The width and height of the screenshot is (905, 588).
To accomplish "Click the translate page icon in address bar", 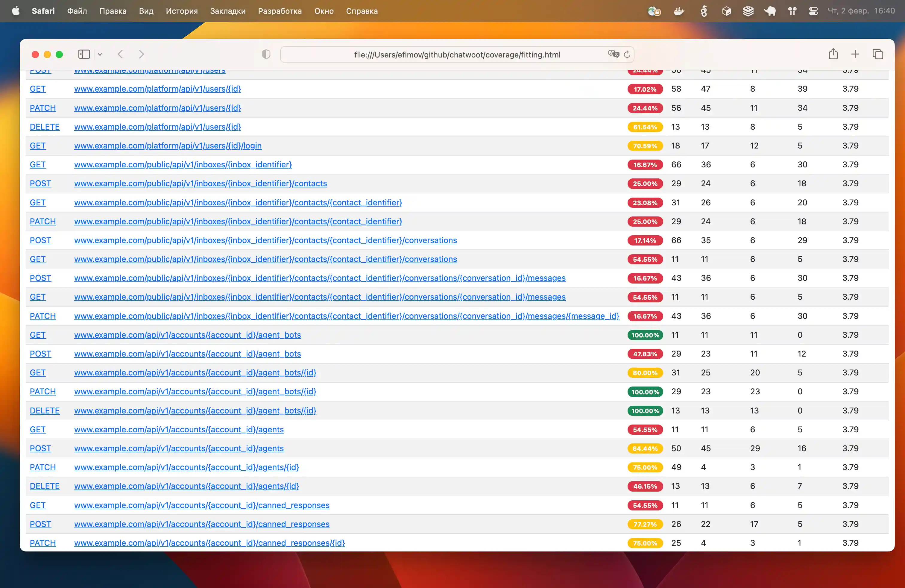I will (613, 54).
